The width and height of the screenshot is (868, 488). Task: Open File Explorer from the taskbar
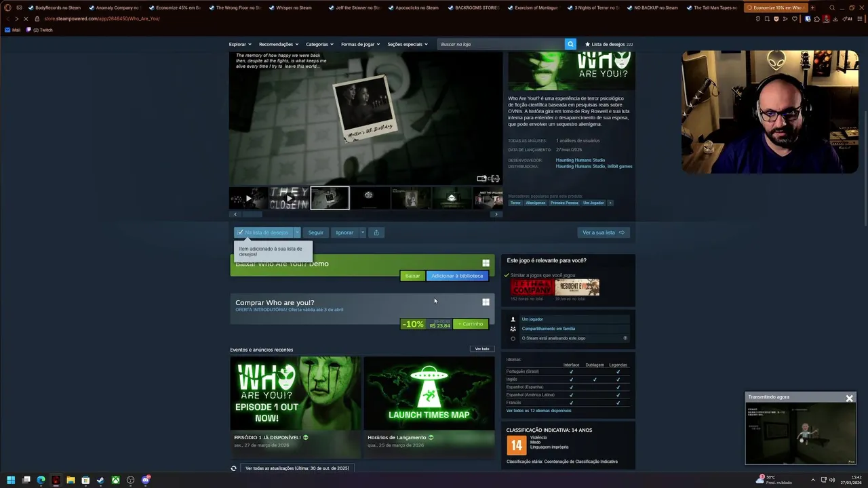(x=71, y=480)
